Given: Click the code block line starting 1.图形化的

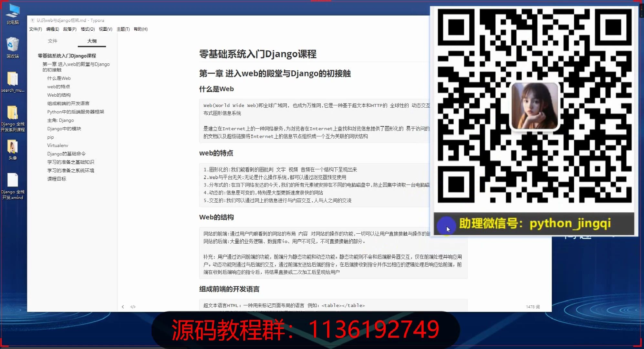Looking at the screenshot, I should [x=280, y=170].
